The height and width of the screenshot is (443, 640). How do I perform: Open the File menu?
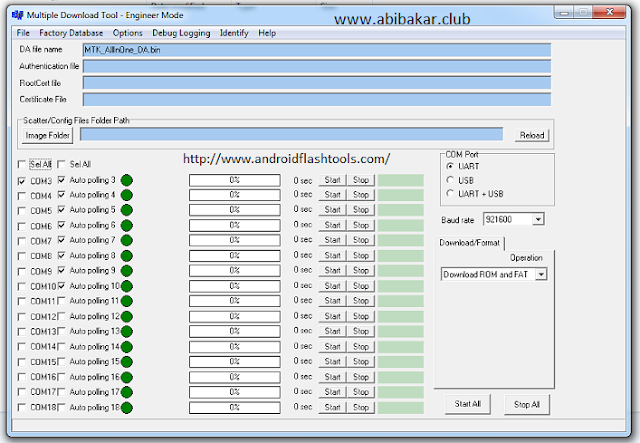[23, 33]
